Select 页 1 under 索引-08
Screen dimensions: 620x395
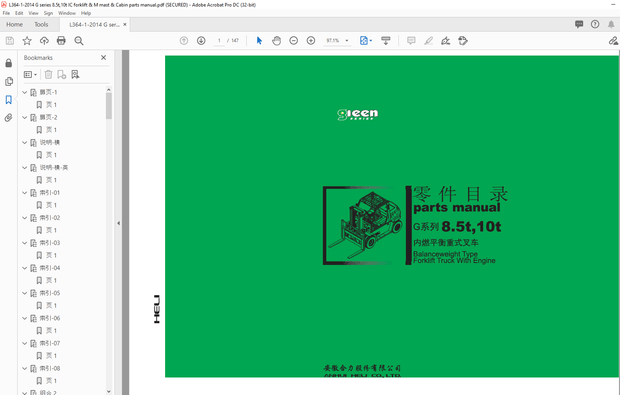pos(51,381)
